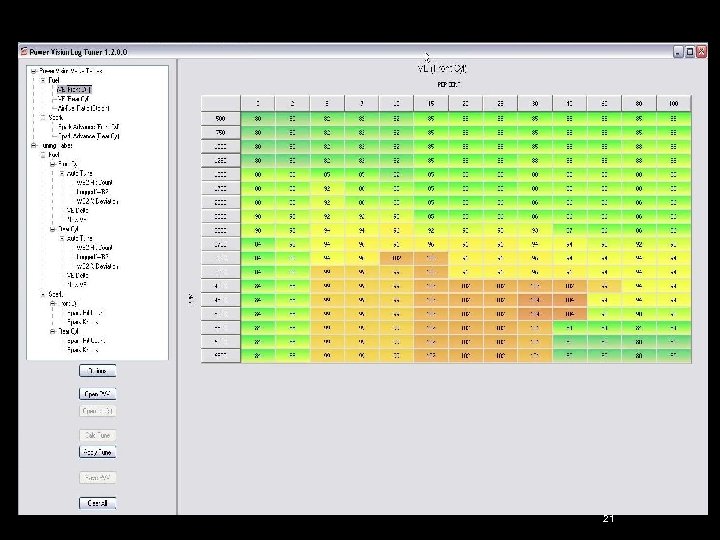Click the blank top-left corner header cell
The height and width of the screenshot is (540, 720).
[x=220, y=103]
